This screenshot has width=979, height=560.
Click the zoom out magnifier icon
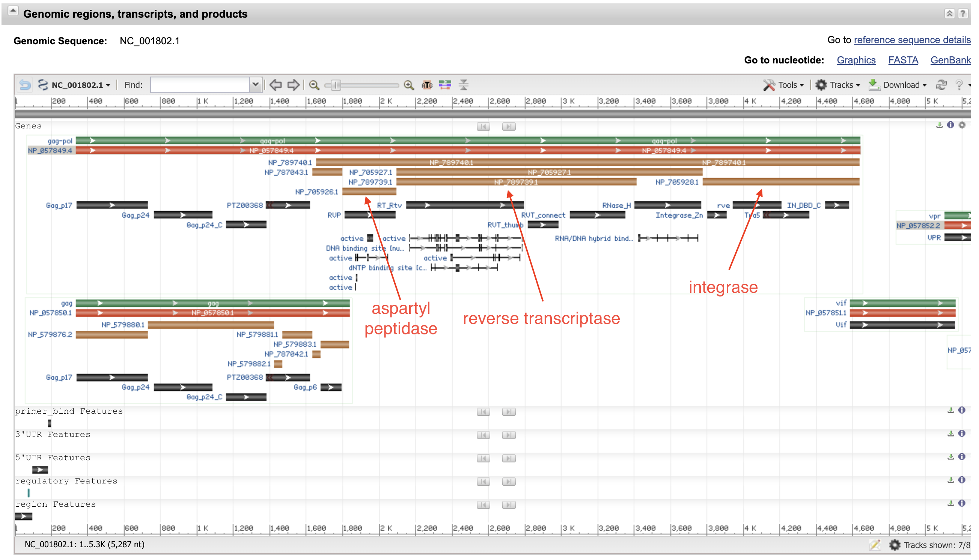[314, 85]
